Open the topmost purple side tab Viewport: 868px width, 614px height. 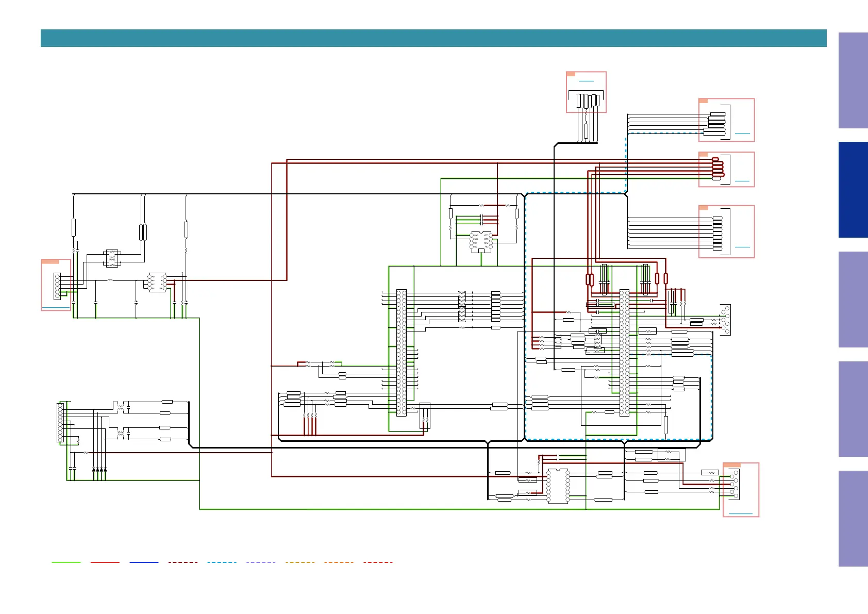(x=853, y=80)
